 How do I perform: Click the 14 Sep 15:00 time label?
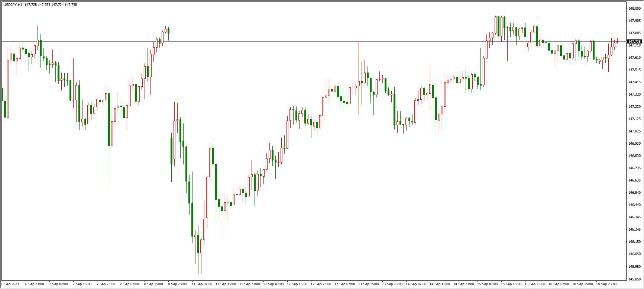(x=440, y=284)
